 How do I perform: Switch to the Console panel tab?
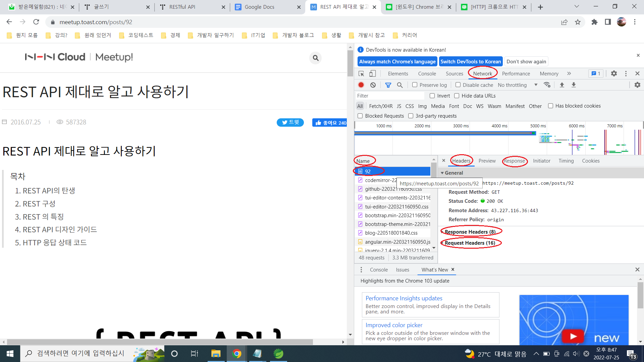tap(427, 74)
